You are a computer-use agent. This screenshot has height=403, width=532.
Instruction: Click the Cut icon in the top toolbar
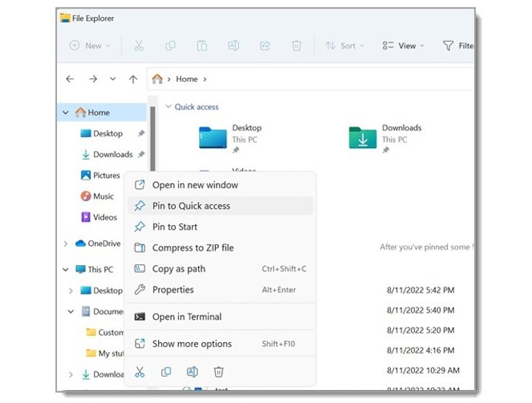pos(139,45)
